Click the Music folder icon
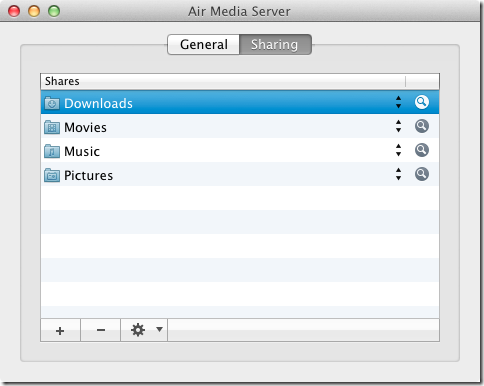The height and width of the screenshot is (386, 484). point(52,151)
